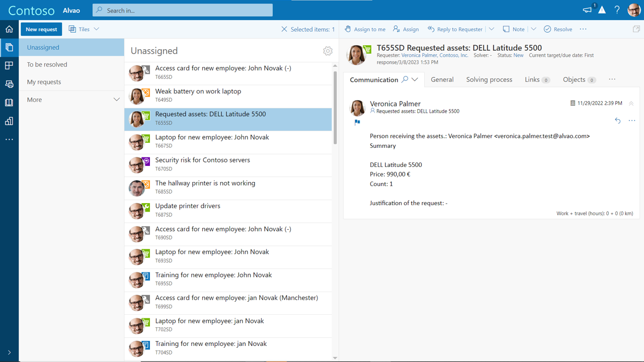Expand the Tiles view dropdown
The width and height of the screenshot is (644, 362).
[97, 29]
